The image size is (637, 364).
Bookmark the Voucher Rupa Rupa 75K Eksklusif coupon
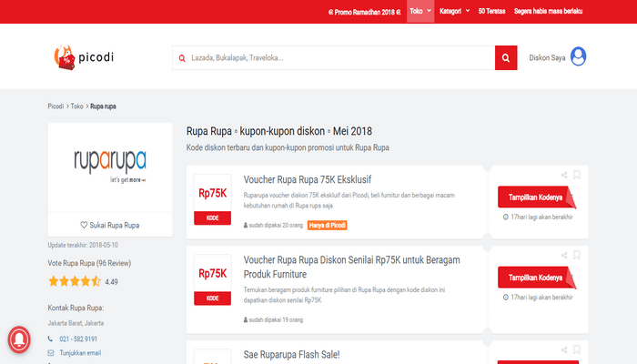pos(576,175)
